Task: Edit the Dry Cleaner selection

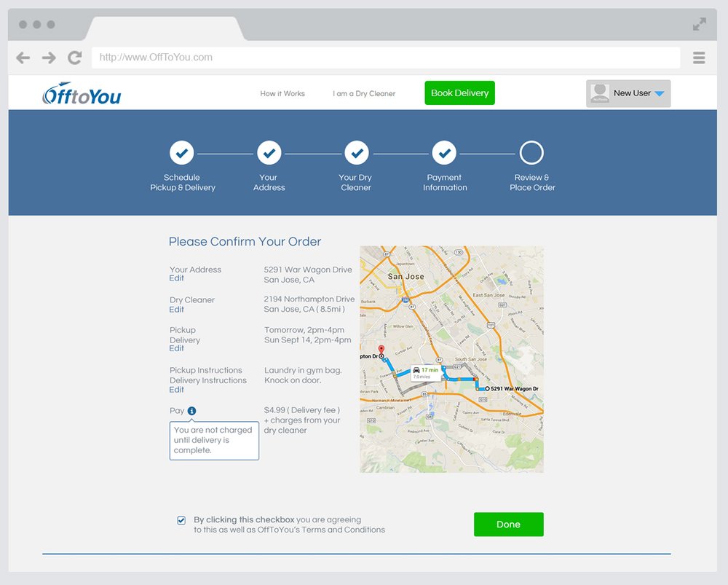Action: coord(176,310)
